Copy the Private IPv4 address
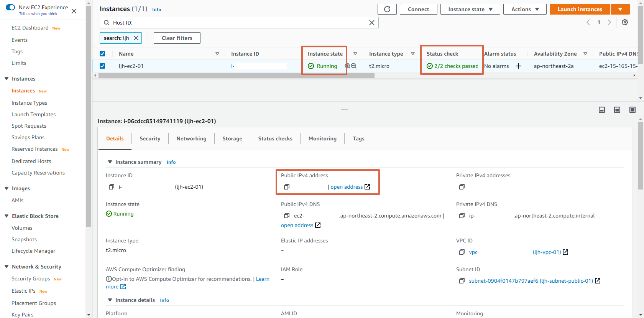Image resolution: width=644 pixels, height=318 pixels. point(462,187)
